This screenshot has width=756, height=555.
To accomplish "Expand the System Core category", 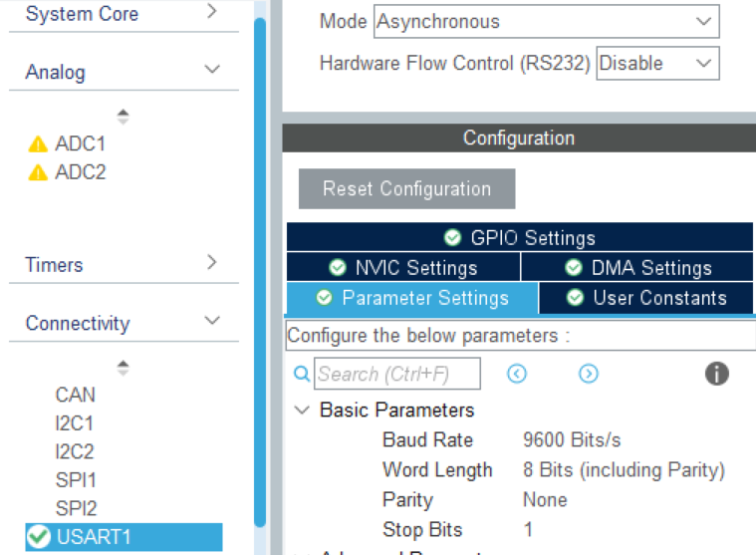I will pos(211,12).
